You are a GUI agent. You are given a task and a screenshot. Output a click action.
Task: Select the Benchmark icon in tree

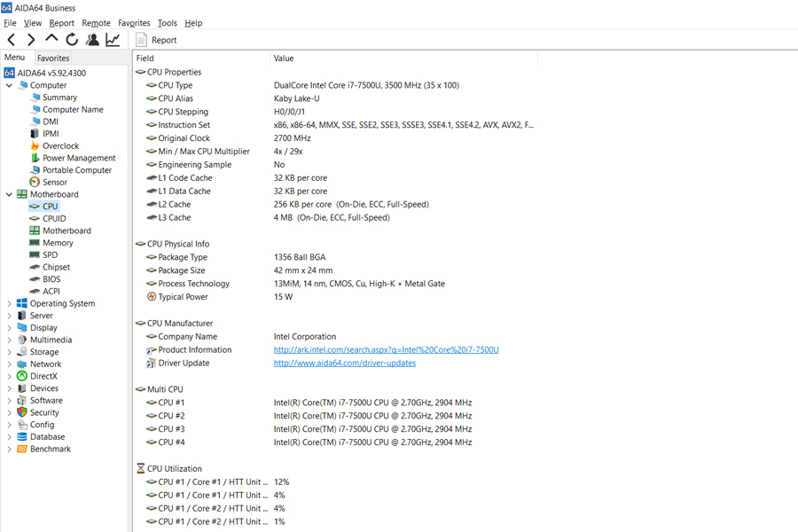click(x=22, y=449)
